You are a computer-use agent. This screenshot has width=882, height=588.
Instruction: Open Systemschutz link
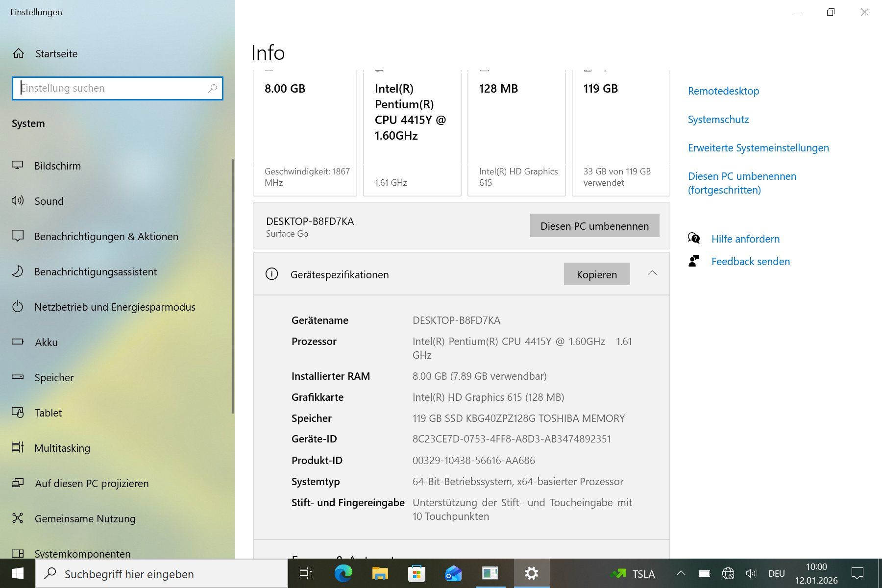point(718,120)
